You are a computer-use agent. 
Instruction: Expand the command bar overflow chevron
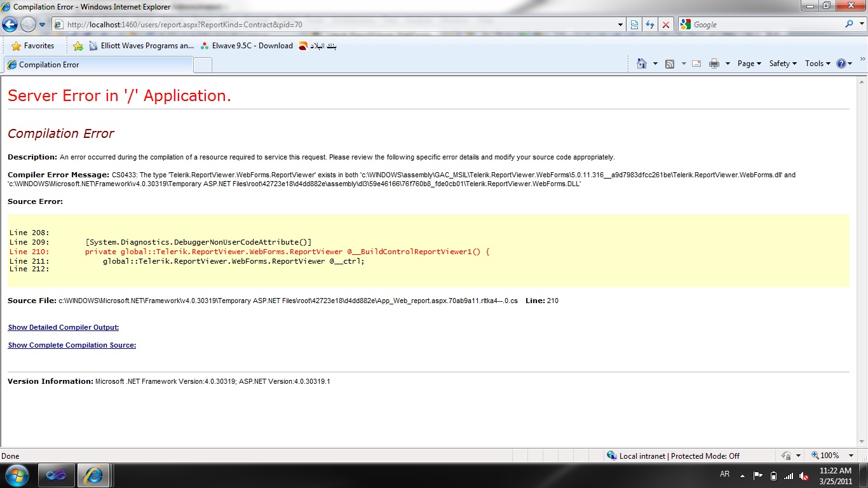click(x=862, y=59)
